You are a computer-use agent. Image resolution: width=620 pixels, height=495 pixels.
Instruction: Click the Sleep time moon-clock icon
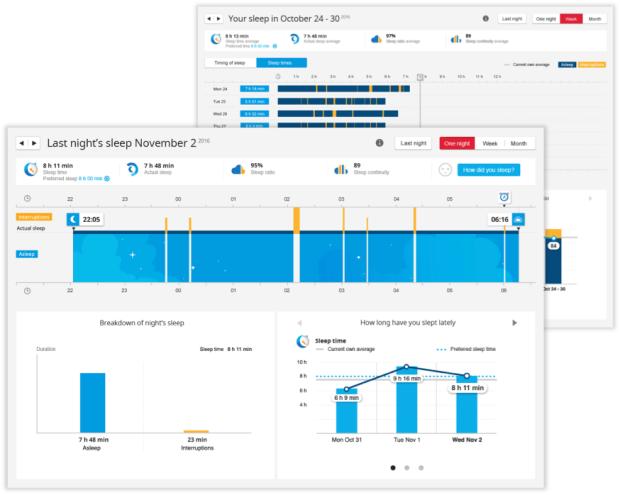pyautogui.click(x=30, y=169)
